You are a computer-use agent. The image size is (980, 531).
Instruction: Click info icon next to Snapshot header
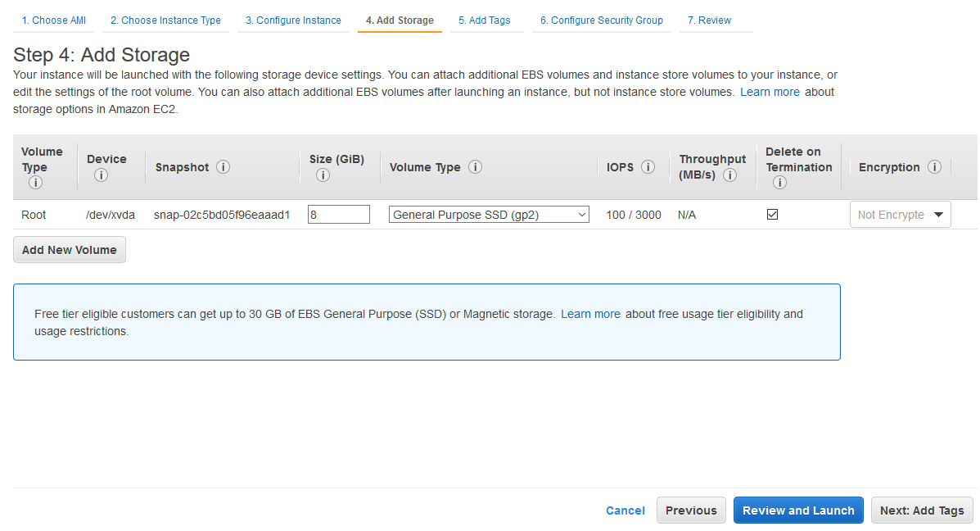224,167
